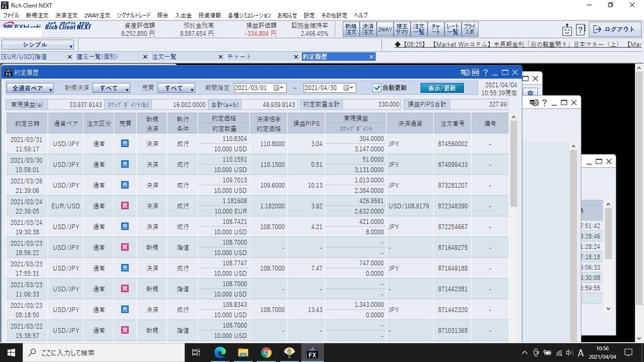Open table settings gear in second background window
Screen dimensions: 644x362
tap(533, 102)
